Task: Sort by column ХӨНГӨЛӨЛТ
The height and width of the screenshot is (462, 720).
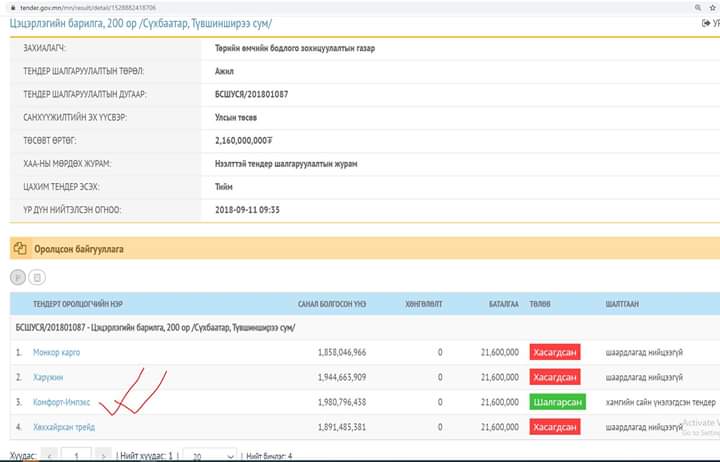Action: coord(423,304)
